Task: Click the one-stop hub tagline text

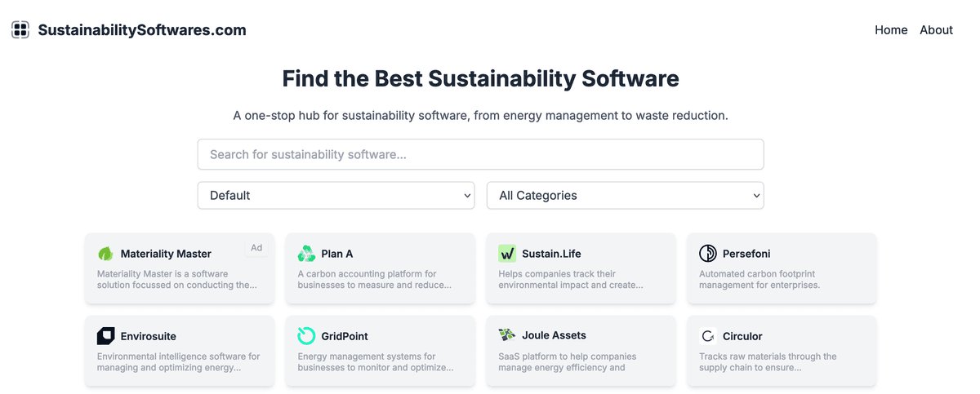Action: tap(480, 116)
